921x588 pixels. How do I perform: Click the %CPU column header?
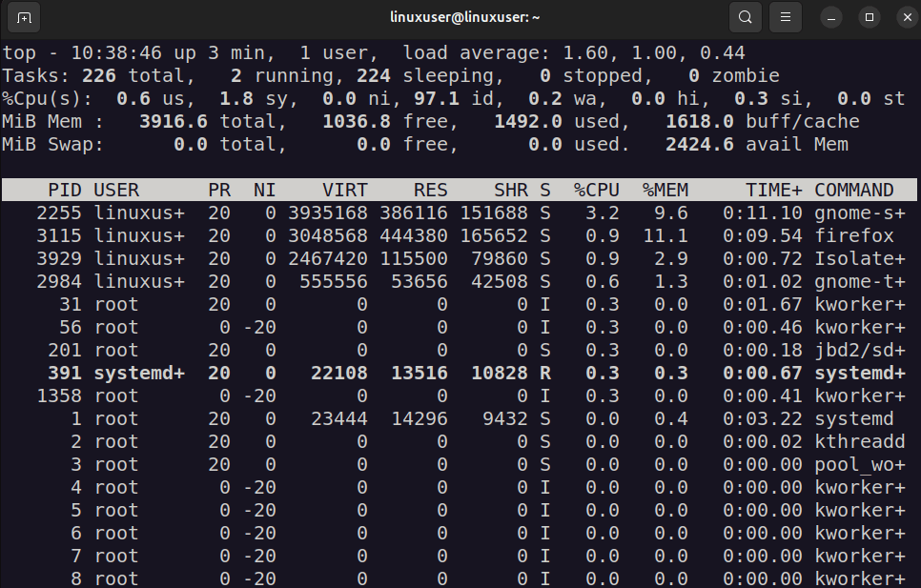(596, 190)
